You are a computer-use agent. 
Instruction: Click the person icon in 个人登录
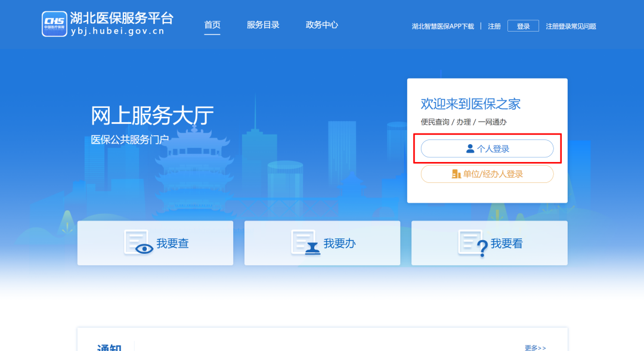pos(470,149)
